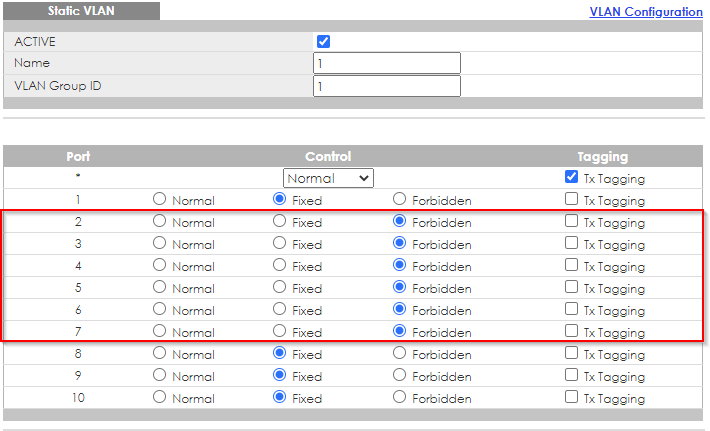Image resolution: width=710 pixels, height=431 pixels.
Task: Click the VLAN Group ID field
Action: pos(386,86)
